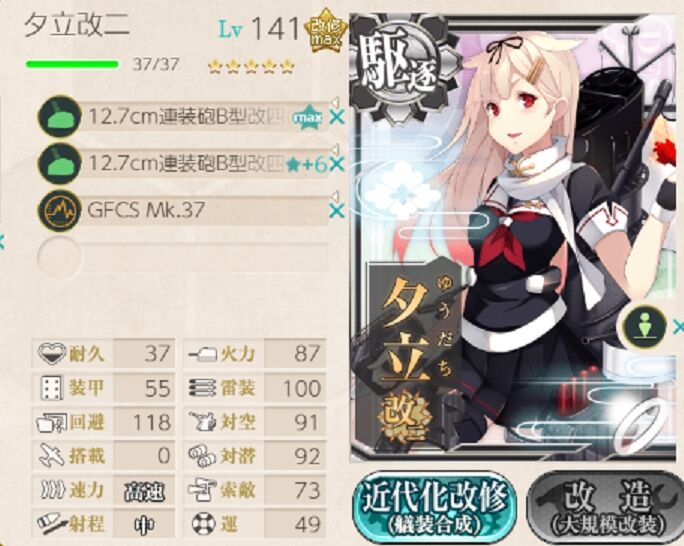Click the small arrow above GFCS Mk.37 slot
The width and height of the screenshot is (684, 546).
(335, 196)
